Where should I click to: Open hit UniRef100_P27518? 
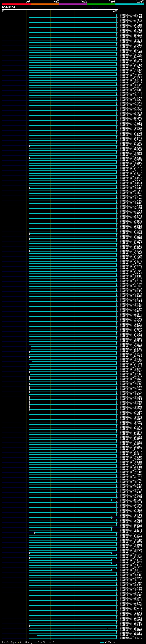131,520
